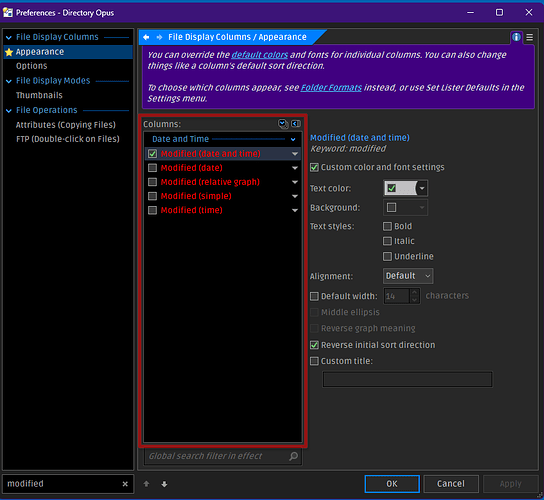Click the Cancel button
The image size is (544, 500).
(x=451, y=484)
